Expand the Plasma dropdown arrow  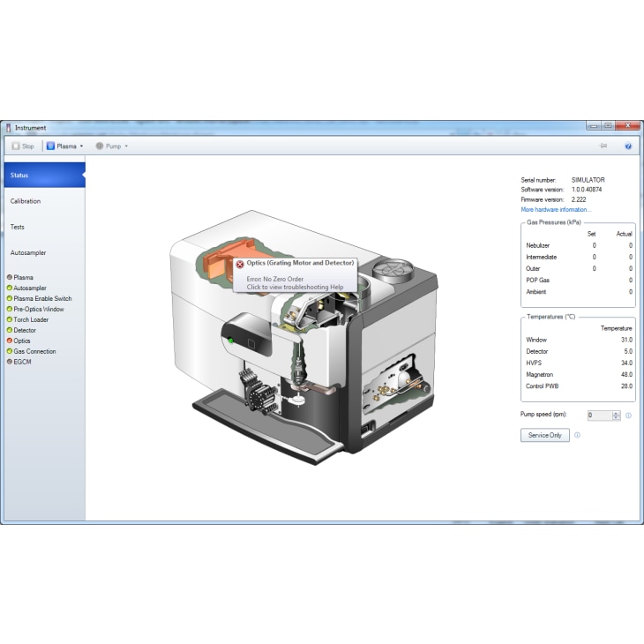[81, 146]
